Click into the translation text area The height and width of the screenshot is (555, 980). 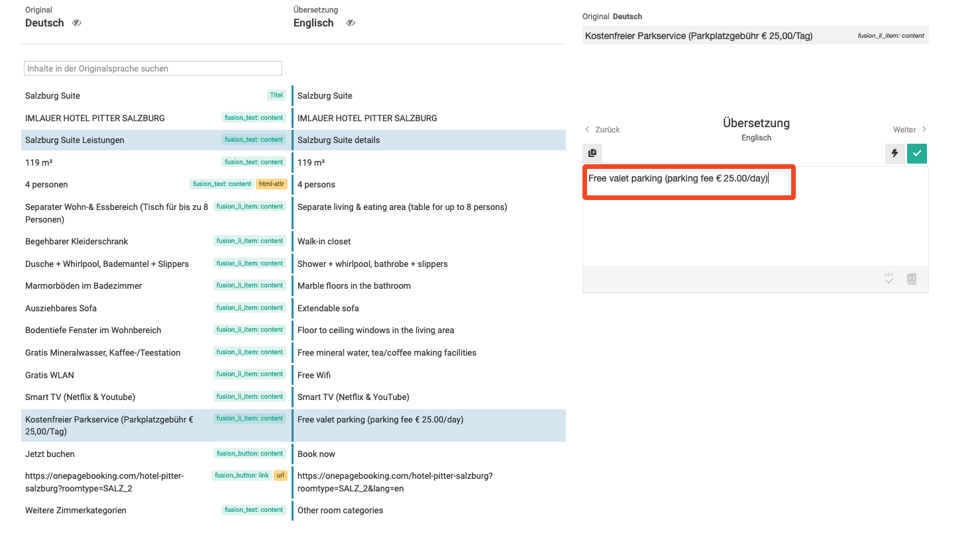(755, 217)
